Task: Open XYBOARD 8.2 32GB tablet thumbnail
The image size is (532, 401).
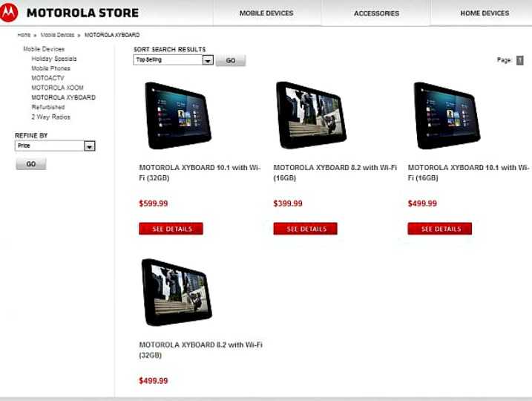Action: [x=177, y=293]
